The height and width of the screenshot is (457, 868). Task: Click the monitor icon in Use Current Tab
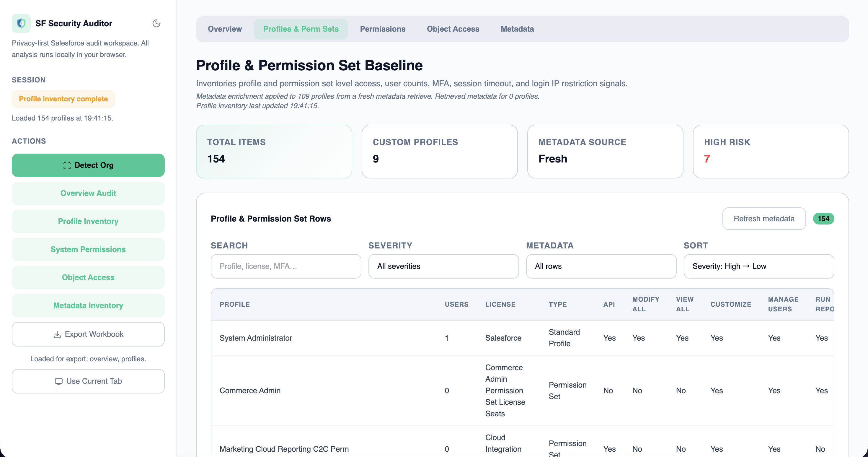tap(59, 381)
